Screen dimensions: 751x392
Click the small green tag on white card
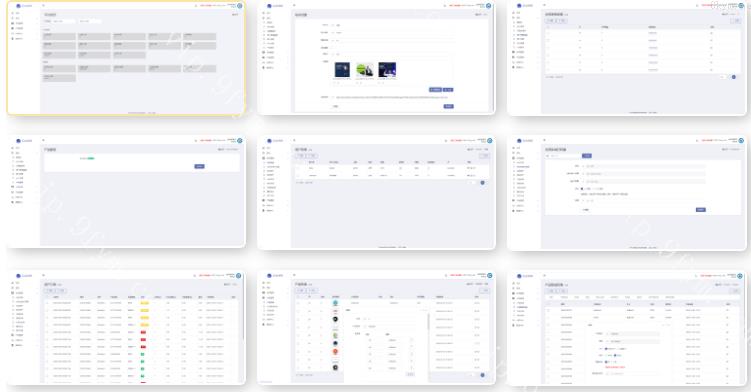(91, 158)
